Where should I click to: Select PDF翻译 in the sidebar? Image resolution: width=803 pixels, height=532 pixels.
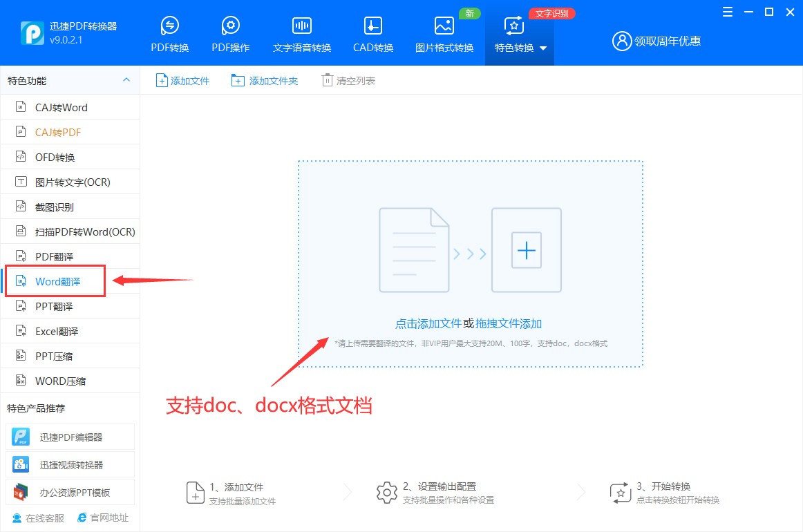point(70,256)
